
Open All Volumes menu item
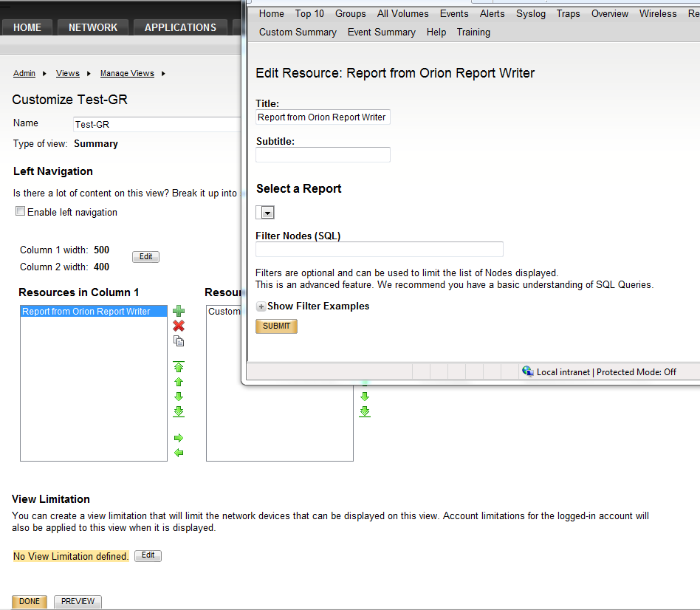click(x=402, y=14)
